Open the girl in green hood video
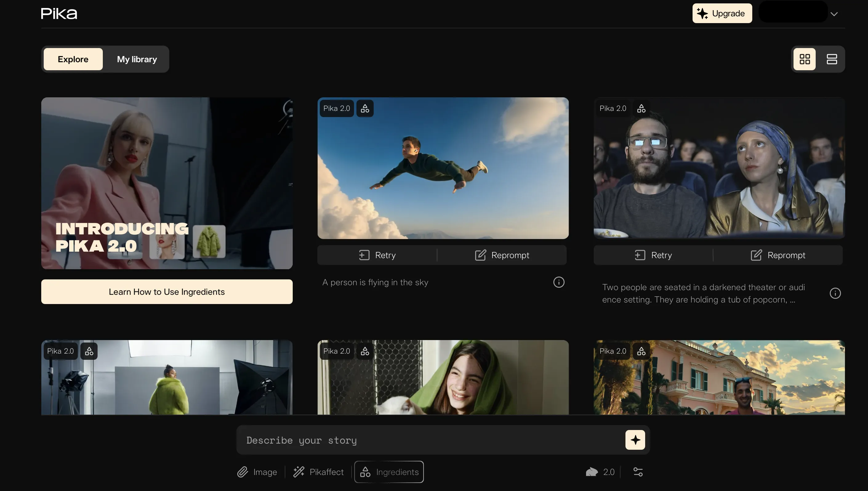Image resolution: width=868 pixels, height=491 pixels. point(443,377)
